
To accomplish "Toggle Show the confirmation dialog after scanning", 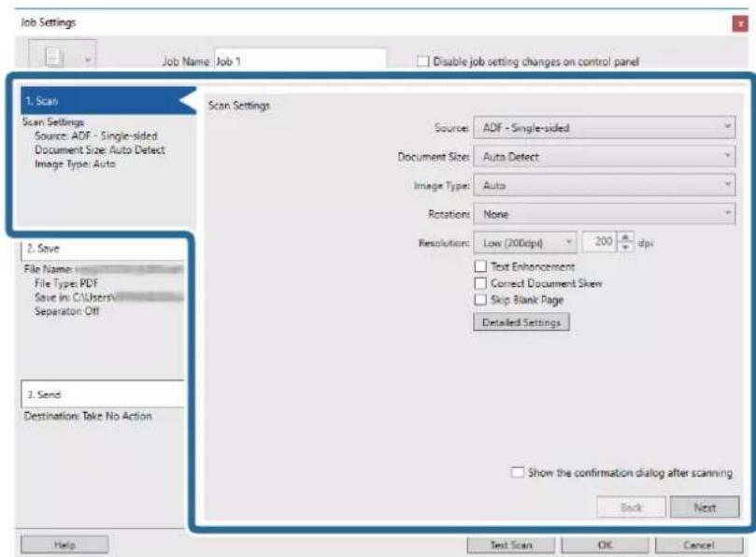I will [518, 472].
